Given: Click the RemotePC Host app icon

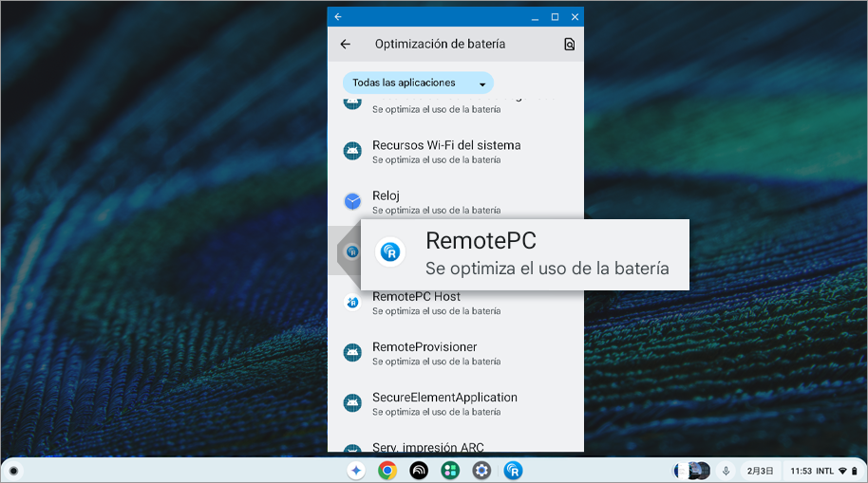Looking at the screenshot, I should click(352, 303).
